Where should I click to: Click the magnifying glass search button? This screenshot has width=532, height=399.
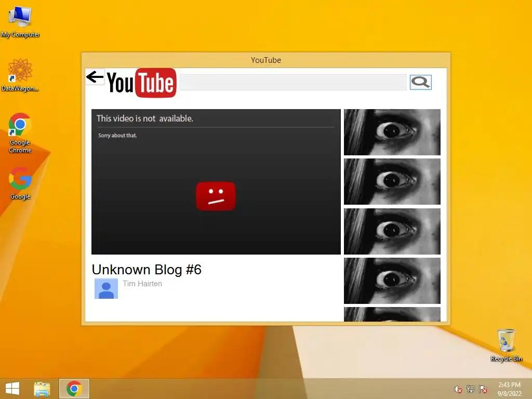click(x=421, y=82)
